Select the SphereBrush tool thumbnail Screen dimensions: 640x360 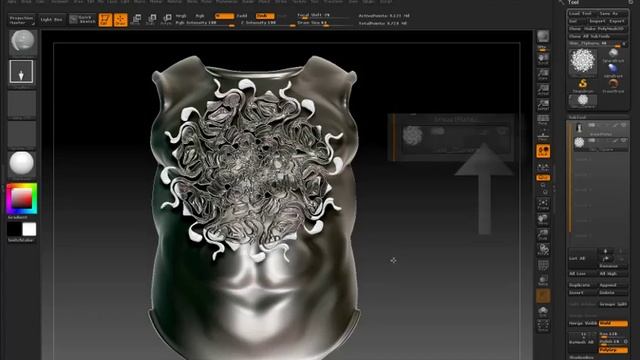[613, 54]
